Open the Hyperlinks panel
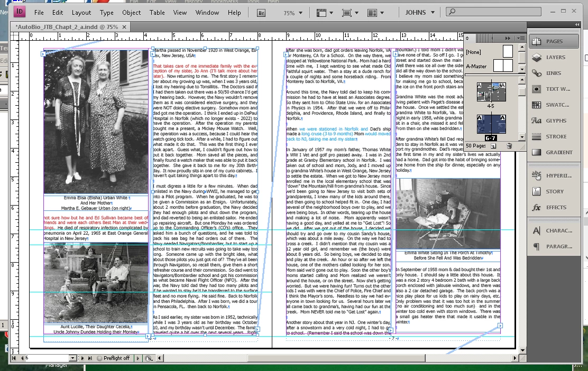Viewport: 588px width, 371px height. coord(554,175)
